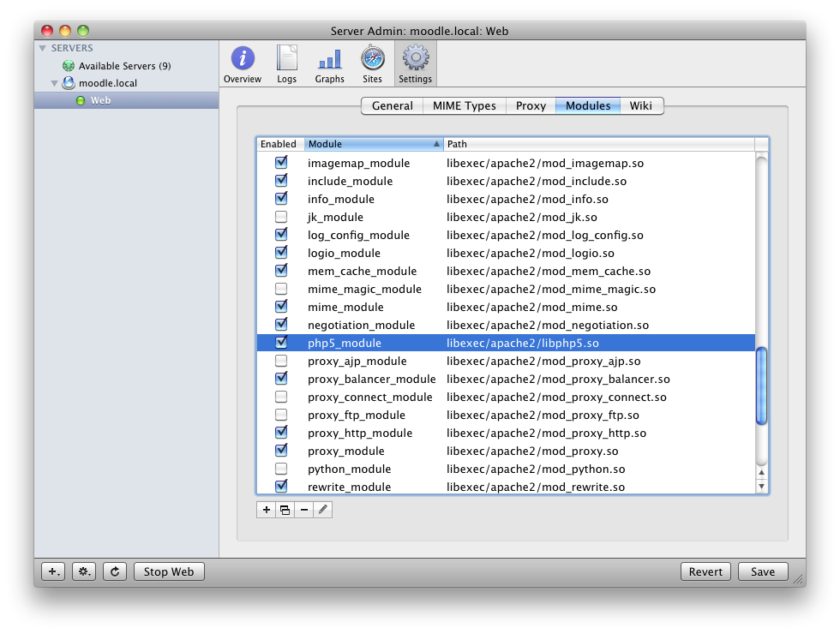Viewport: 840px width, 634px height.
Task: Click the green window zoom button
Action: pyautogui.click(x=83, y=31)
